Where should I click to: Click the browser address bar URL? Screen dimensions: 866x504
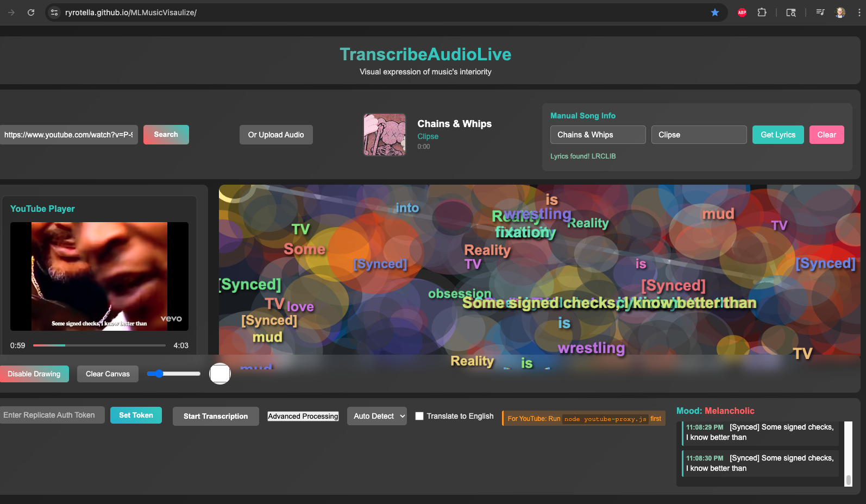(131, 12)
